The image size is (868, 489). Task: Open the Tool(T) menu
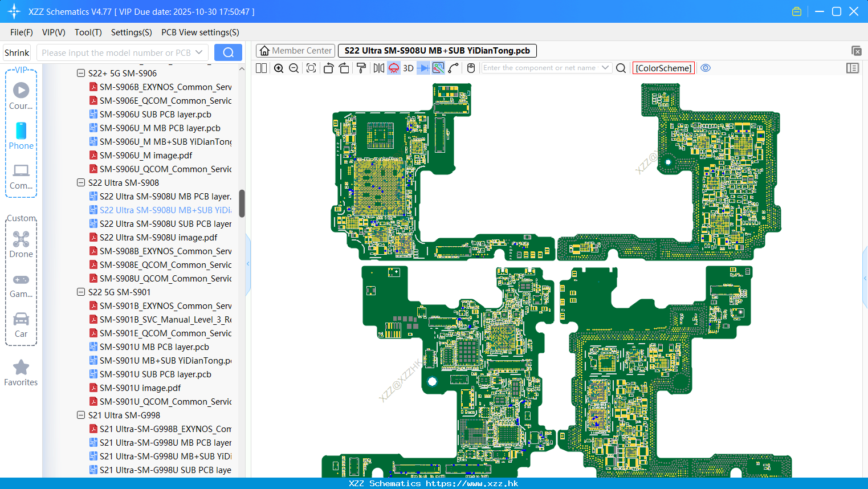click(88, 32)
